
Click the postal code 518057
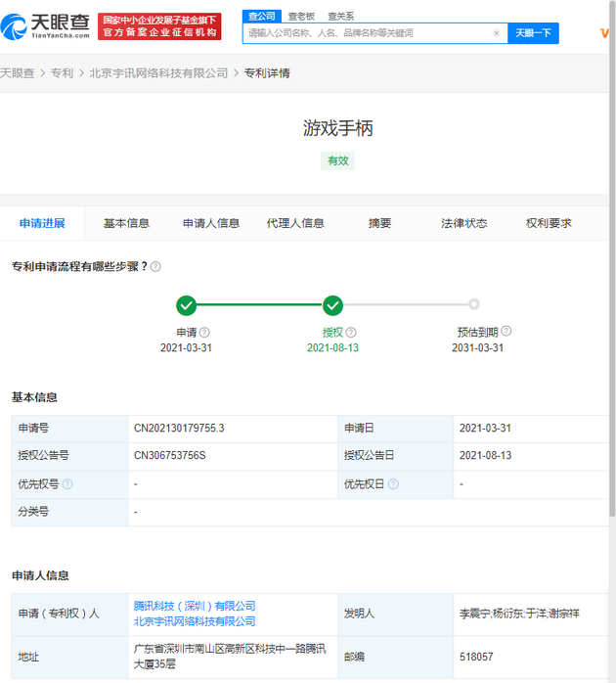pos(476,657)
